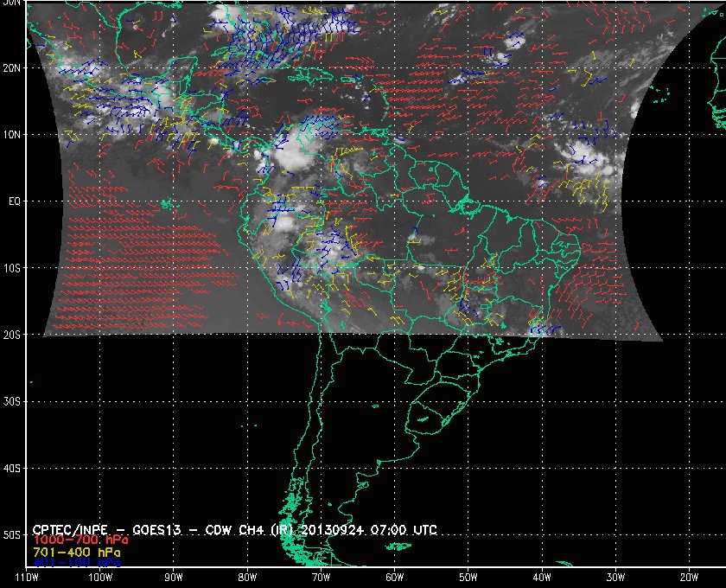Click the 20N latitude label
Screen dimensions: 726x588
(x=12, y=68)
